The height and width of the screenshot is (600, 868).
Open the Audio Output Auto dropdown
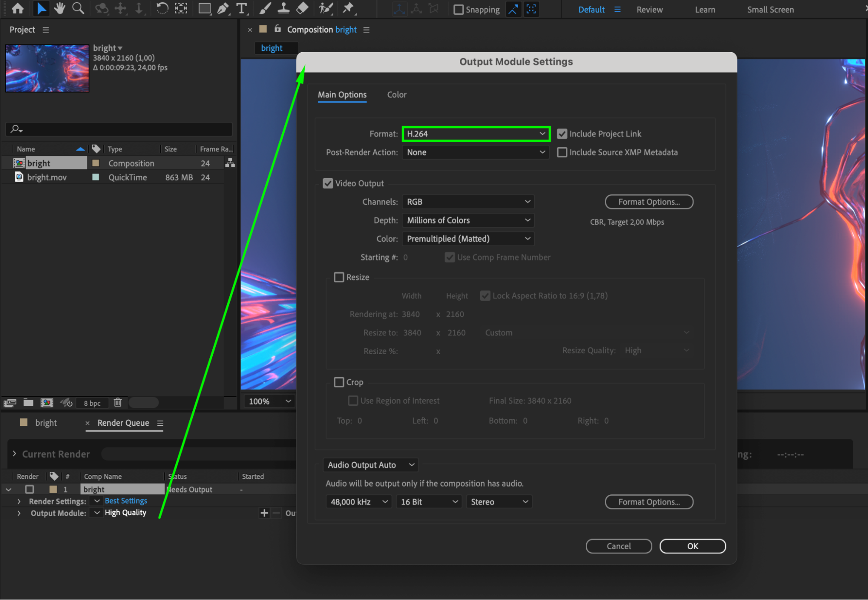coord(370,465)
